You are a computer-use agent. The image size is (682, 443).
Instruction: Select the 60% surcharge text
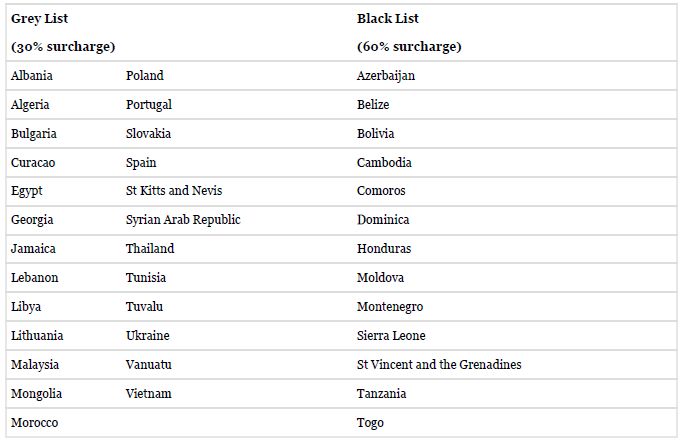[x=409, y=46]
